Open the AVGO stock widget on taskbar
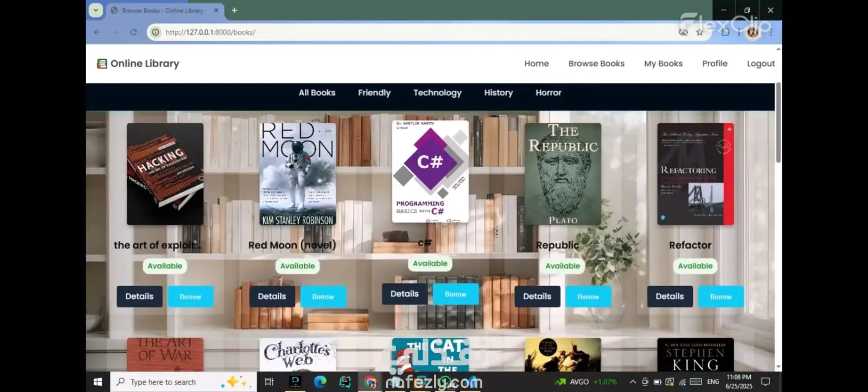The image size is (868, 392). pyautogui.click(x=586, y=382)
